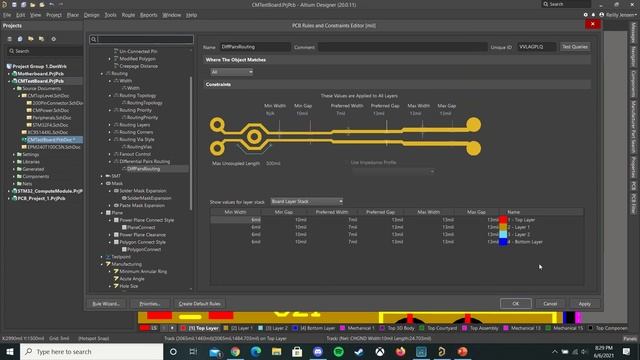Screen dimensions: 640x360
Task: Click the Layer 2 light blue swatch
Action: (x=503, y=235)
